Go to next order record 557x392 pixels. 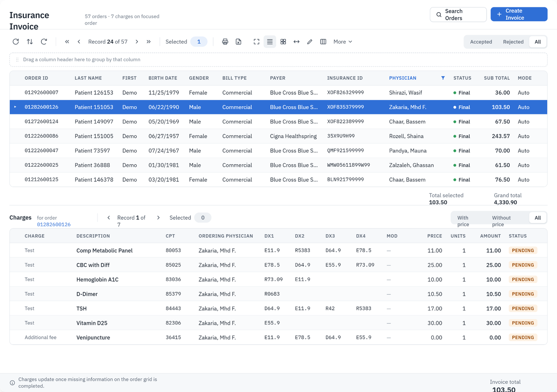[137, 42]
